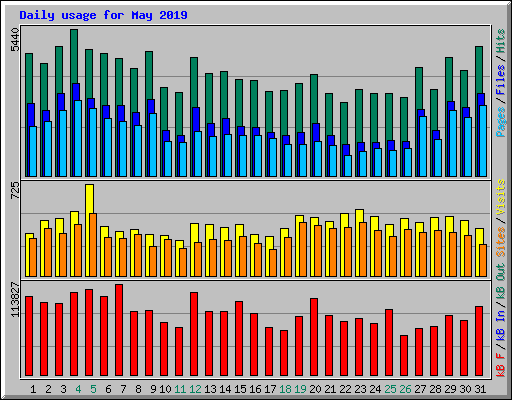Click day 10 on the x-axis
The image size is (512, 400).
[165, 389]
